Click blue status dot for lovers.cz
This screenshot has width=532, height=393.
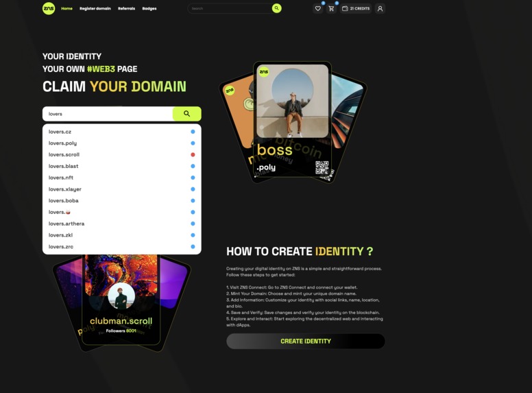pyautogui.click(x=193, y=132)
